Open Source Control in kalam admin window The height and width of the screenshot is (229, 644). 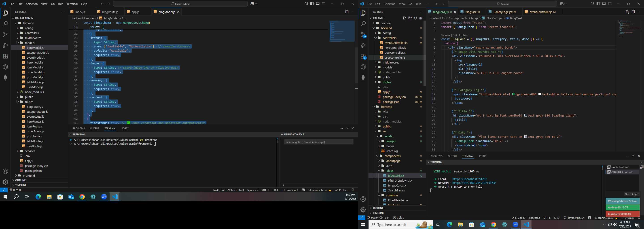pyautogui.click(x=5, y=35)
